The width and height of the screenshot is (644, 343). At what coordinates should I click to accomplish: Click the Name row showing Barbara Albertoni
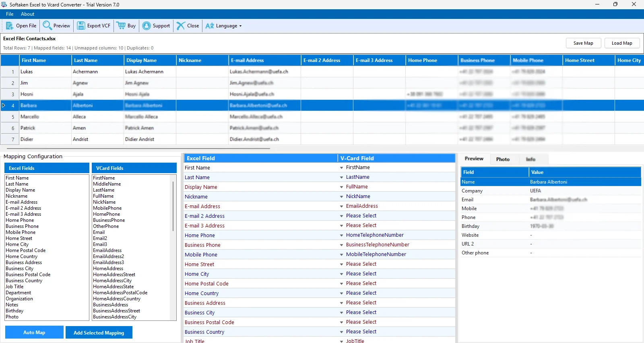click(551, 182)
